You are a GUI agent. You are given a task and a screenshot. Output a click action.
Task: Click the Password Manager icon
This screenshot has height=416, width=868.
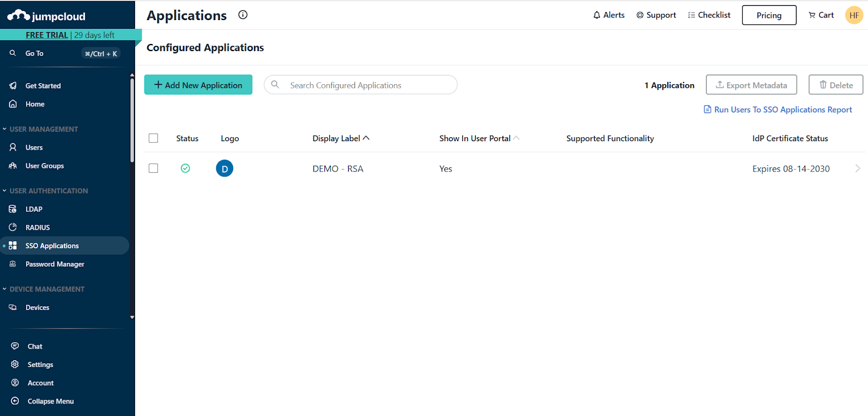pyautogui.click(x=13, y=264)
